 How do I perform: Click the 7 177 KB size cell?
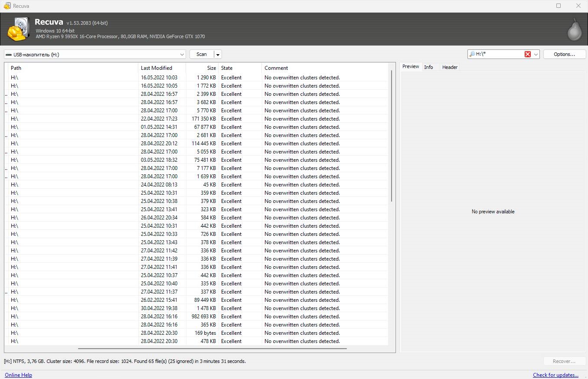(206, 168)
